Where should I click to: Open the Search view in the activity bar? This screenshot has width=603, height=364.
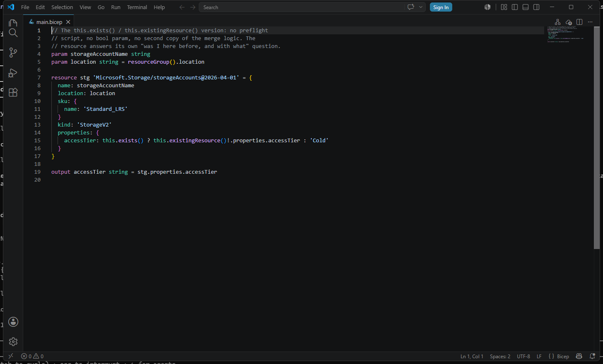point(13,33)
